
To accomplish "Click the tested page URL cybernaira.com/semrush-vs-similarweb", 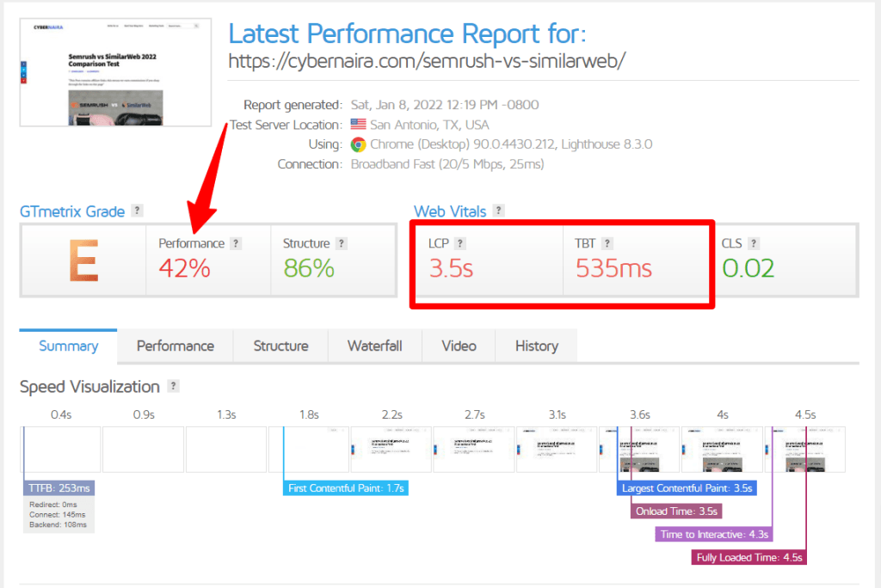I will (x=427, y=61).
